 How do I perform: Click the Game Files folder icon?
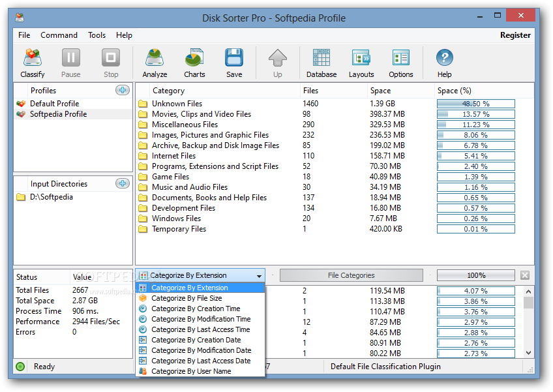tap(143, 177)
